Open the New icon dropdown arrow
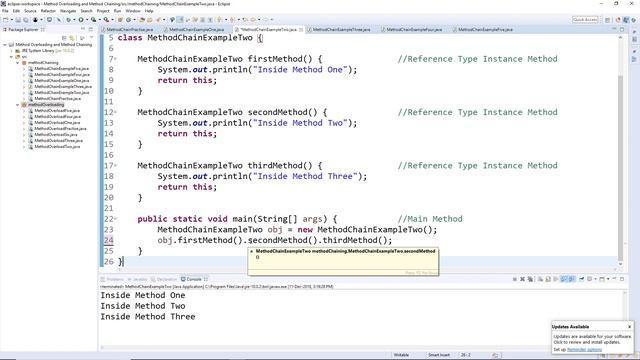 (11, 20)
